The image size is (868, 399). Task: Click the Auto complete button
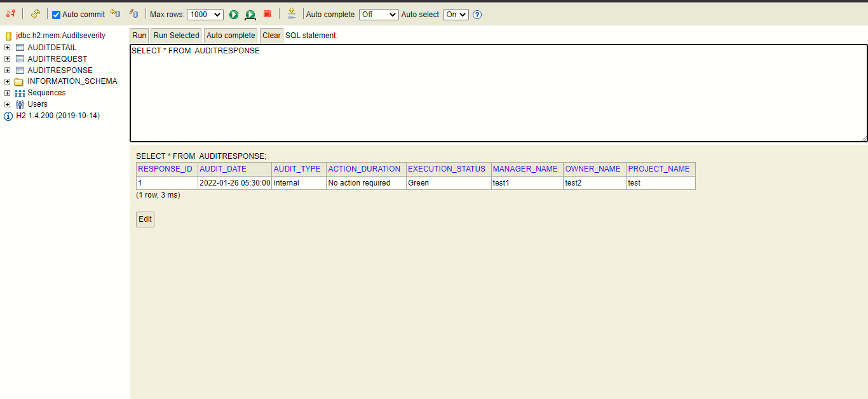(231, 36)
